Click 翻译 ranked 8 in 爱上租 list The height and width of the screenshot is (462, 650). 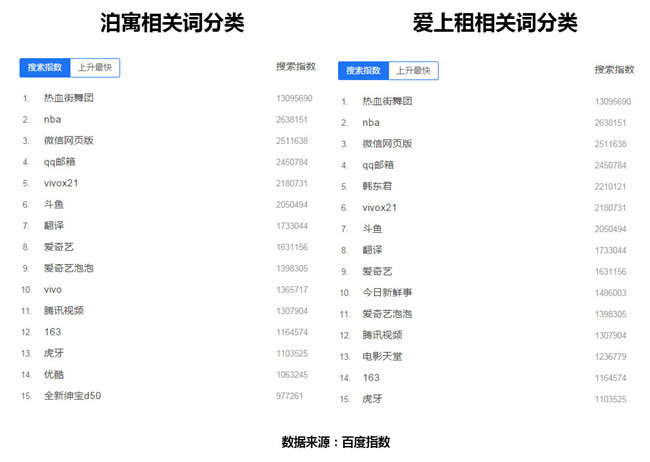click(372, 250)
